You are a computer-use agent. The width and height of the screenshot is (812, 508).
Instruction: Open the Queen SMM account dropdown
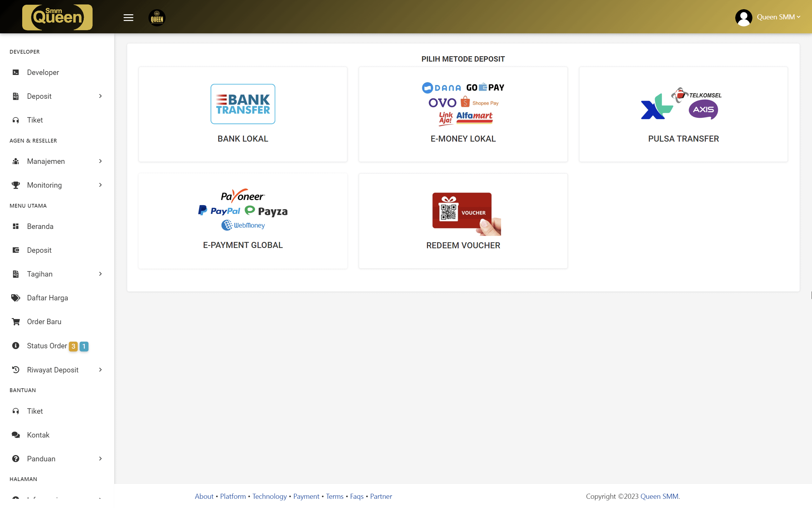tap(778, 17)
